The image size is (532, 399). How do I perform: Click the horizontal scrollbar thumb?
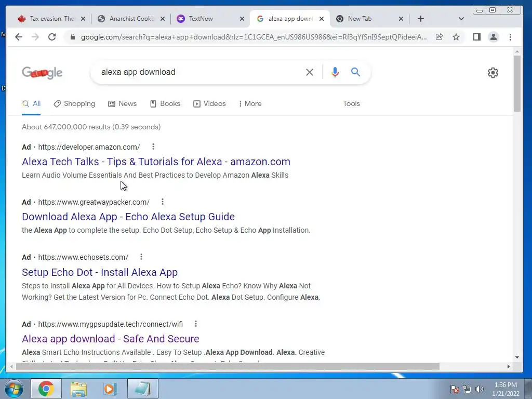228,366
